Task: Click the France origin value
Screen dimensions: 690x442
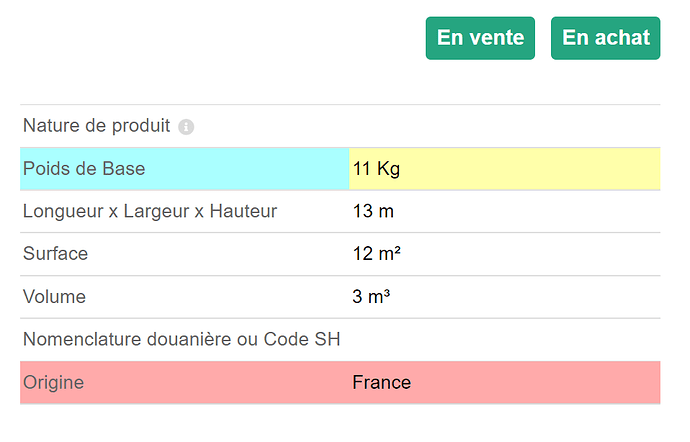Action: [382, 383]
